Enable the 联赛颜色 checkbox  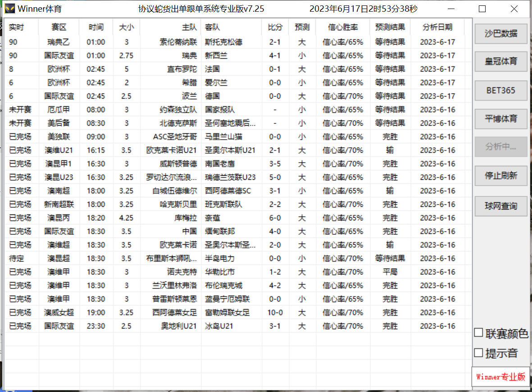coord(478,333)
